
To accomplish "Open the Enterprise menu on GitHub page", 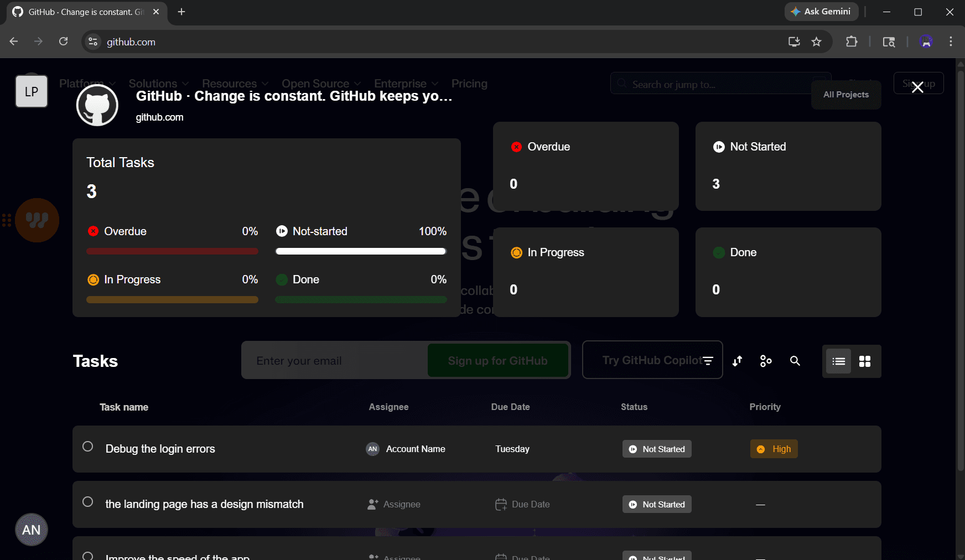I will (406, 84).
